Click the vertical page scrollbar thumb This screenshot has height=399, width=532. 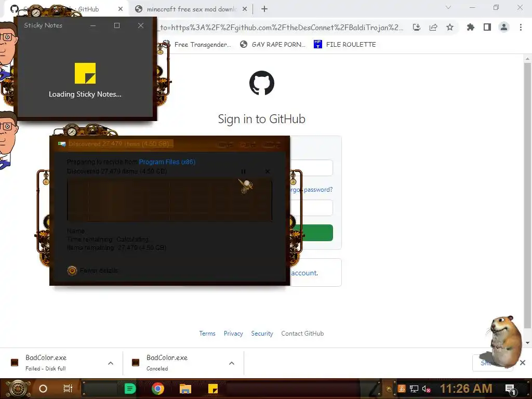point(527,195)
